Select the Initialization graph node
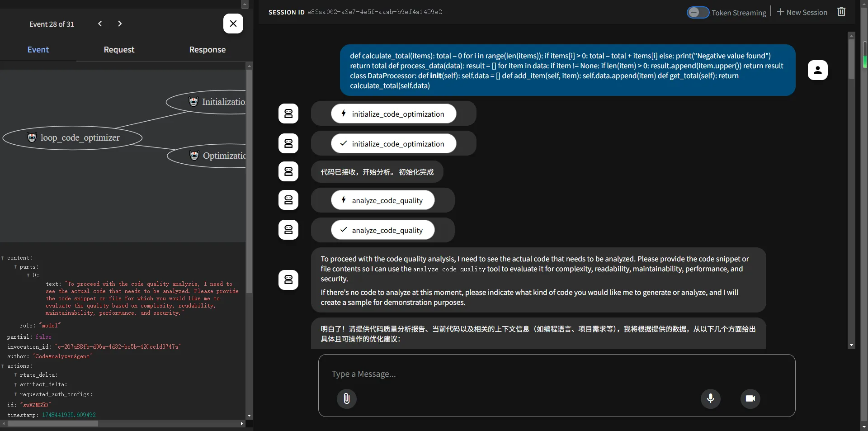 (206, 102)
